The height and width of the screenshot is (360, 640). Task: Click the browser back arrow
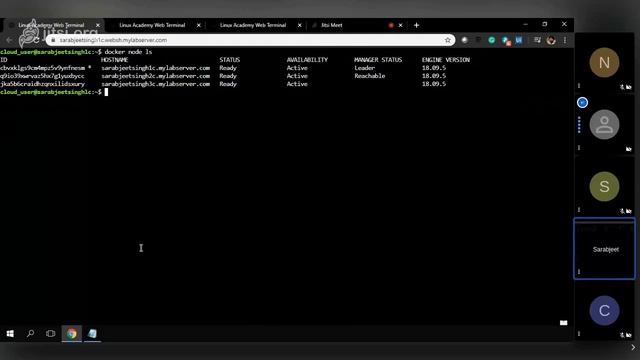click(9, 40)
